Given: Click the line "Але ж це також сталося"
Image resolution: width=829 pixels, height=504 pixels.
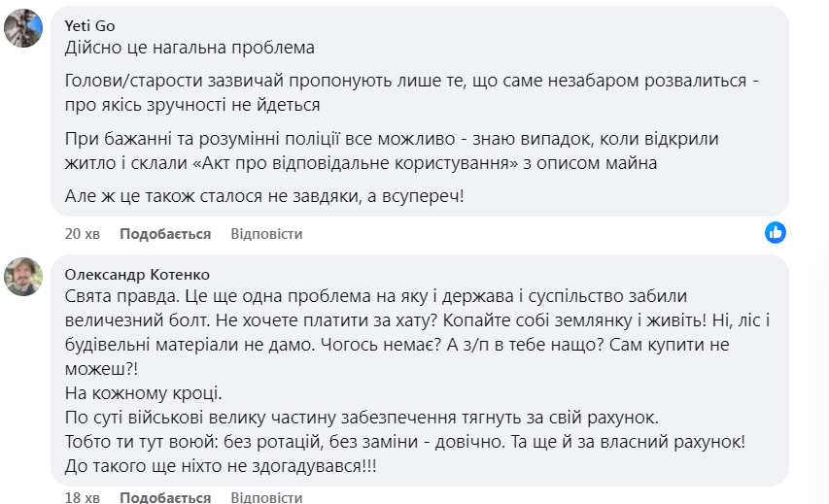Looking at the screenshot, I should pyautogui.click(x=264, y=197).
